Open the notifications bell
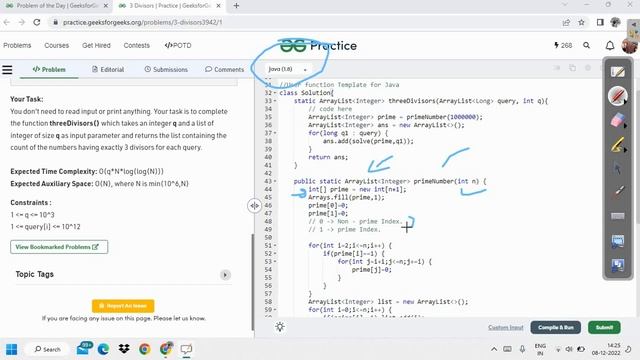This screenshot has height=360, width=640. 609,45
